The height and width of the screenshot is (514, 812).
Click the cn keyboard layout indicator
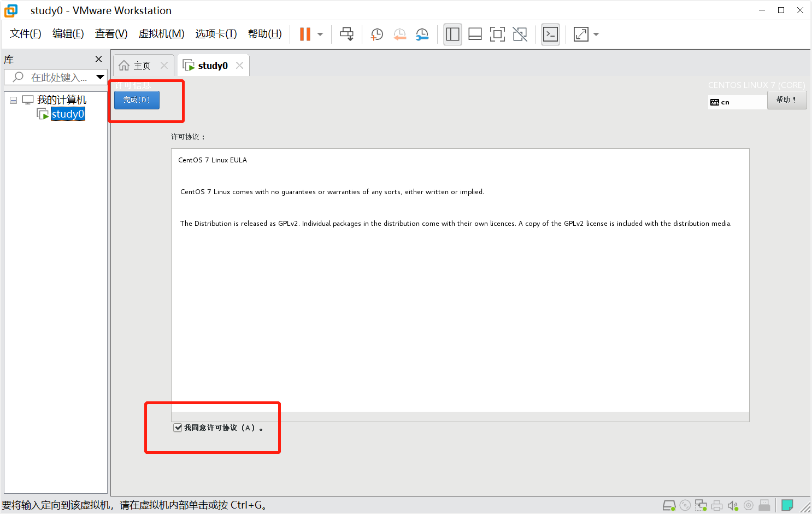[737, 102]
